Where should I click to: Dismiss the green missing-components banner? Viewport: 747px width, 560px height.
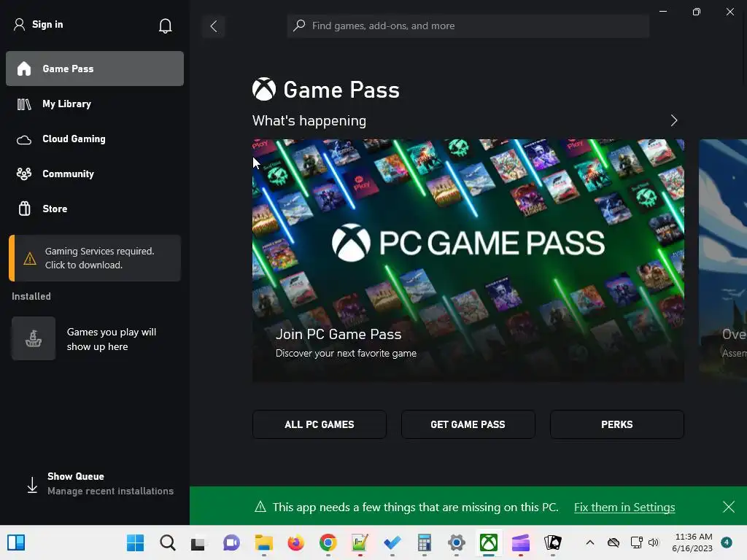click(x=728, y=507)
